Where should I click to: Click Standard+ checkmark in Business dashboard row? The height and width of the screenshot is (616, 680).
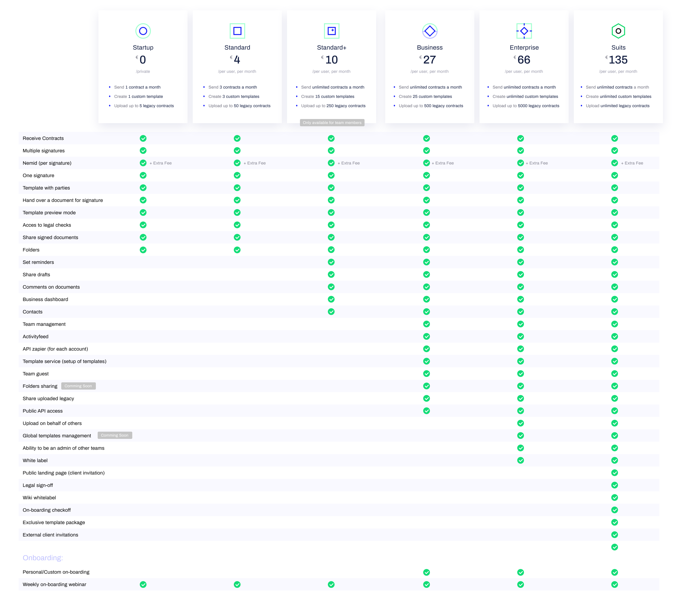point(331,299)
